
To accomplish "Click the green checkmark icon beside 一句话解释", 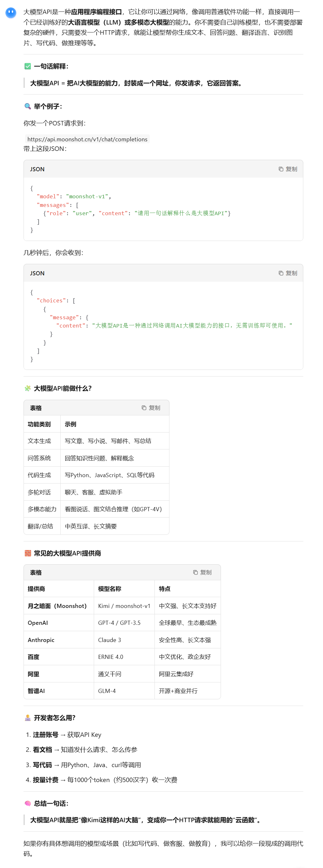I will [28, 67].
